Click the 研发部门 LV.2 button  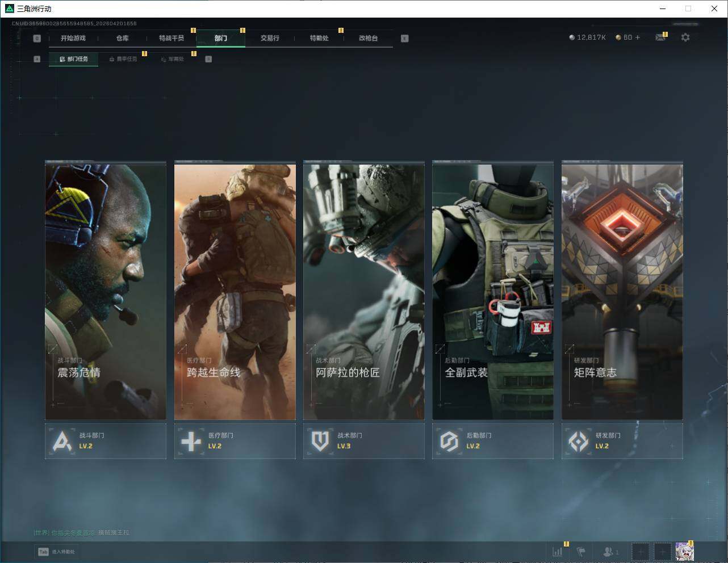click(x=622, y=441)
